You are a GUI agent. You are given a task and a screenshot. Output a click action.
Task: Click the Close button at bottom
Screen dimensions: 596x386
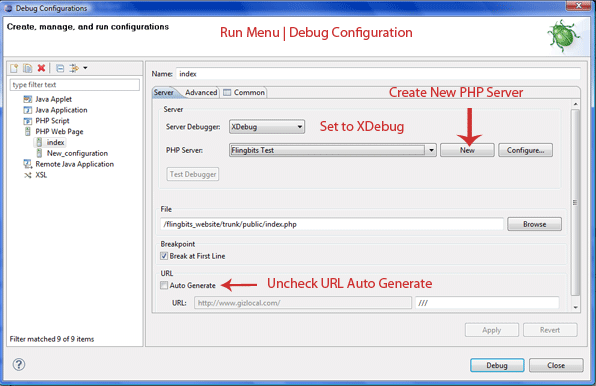tap(556, 365)
